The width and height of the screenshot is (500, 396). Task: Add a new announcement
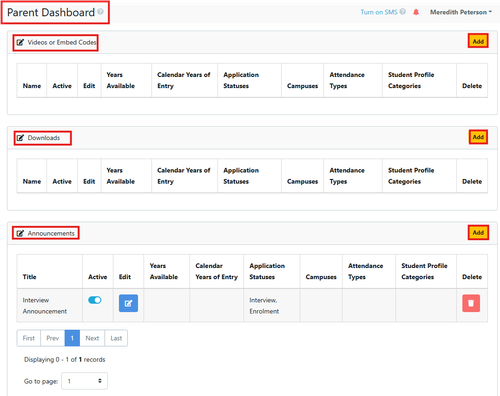478,232
